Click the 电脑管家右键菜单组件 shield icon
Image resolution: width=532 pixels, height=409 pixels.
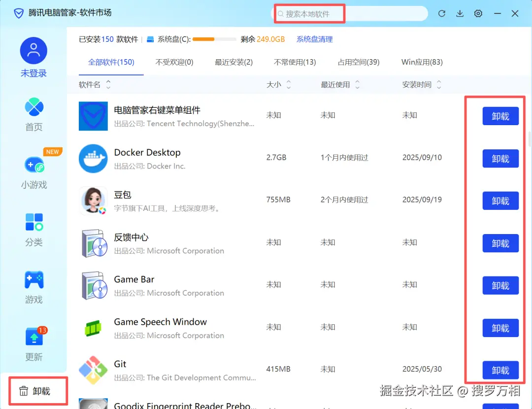click(x=93, y=116)
